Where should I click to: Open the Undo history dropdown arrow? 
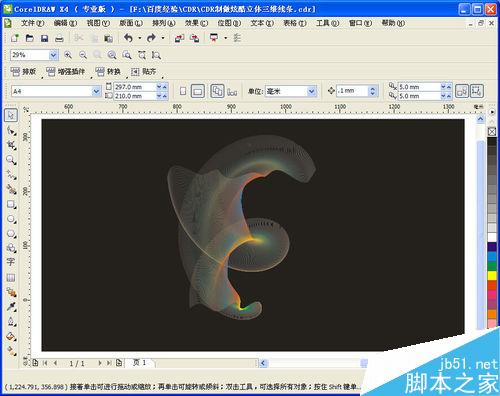click(140, 38)
